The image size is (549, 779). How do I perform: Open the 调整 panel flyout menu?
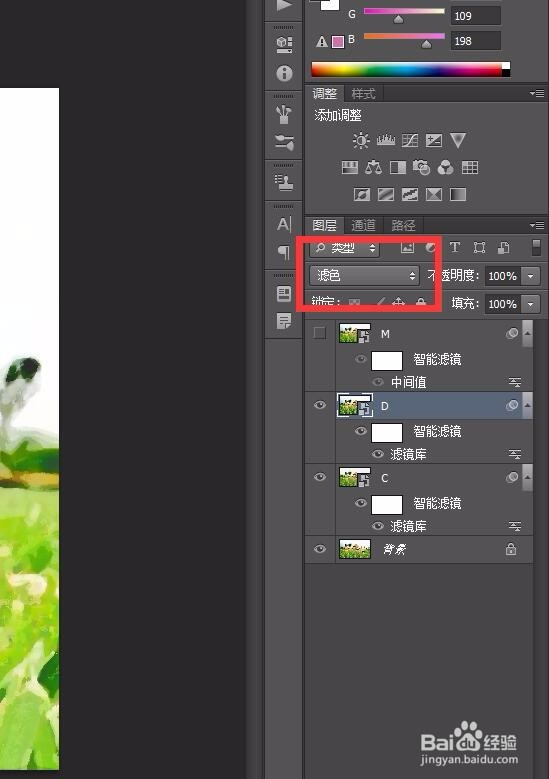[537, 93]
